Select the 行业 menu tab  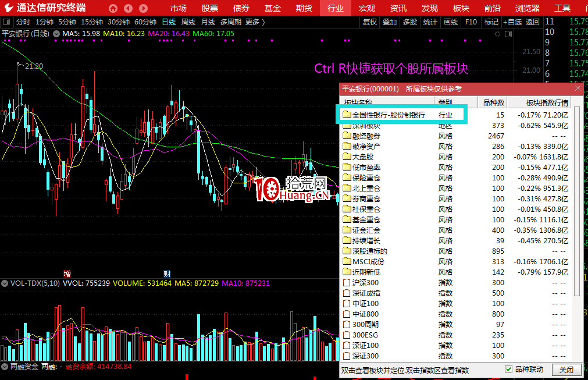click(336, 8)
